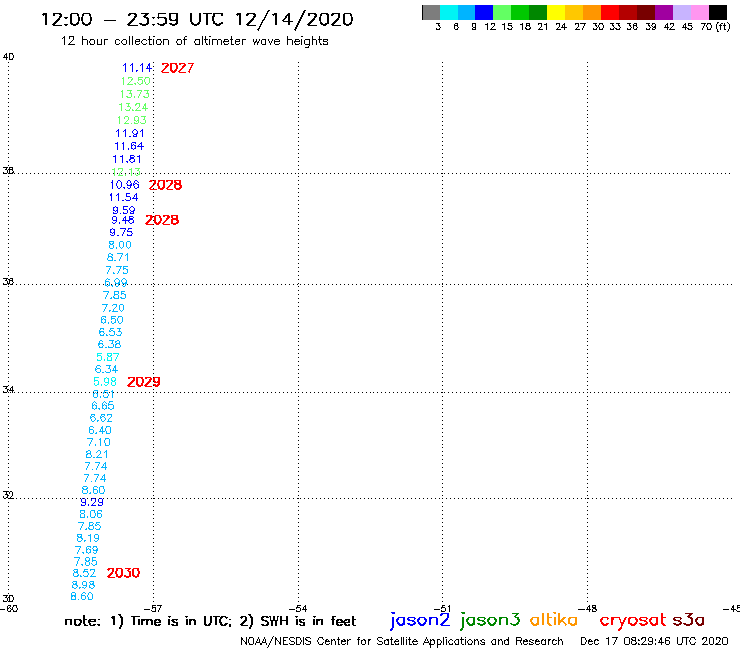Click the wave height value '11.64'
This screenshot has height=650, width=740.
(x=129, y=146)
